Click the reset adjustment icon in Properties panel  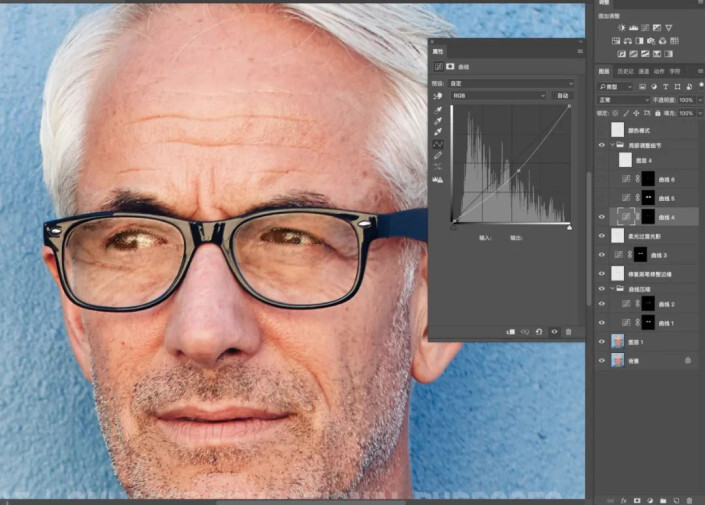(539, 331)
